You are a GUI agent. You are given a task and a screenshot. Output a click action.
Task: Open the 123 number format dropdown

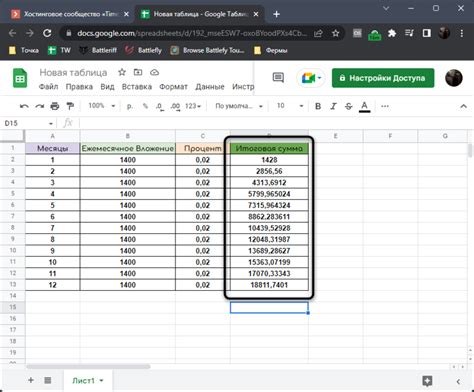pyautogui.click(x=193, y=106)
